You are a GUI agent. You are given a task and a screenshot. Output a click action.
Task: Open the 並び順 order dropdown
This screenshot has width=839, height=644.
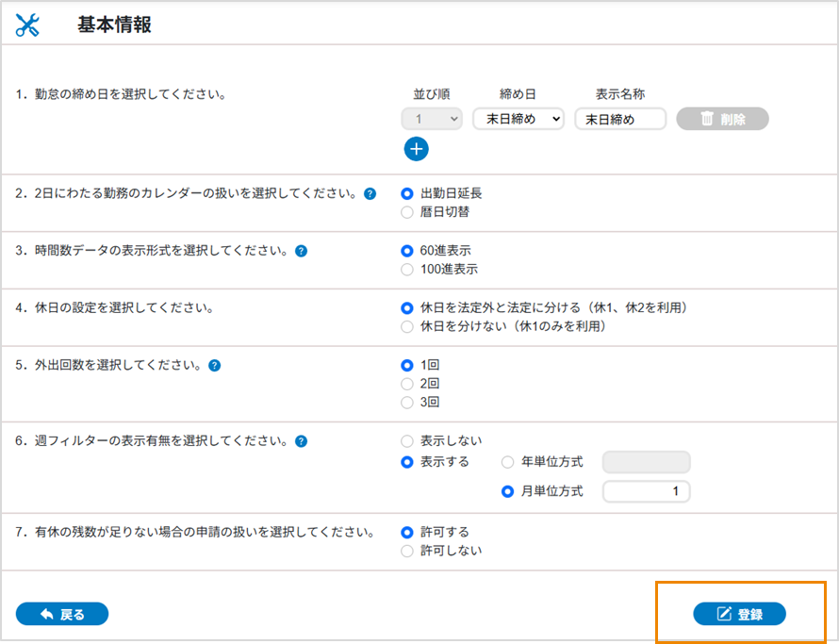pyautogui.click(x=432, y=119)
